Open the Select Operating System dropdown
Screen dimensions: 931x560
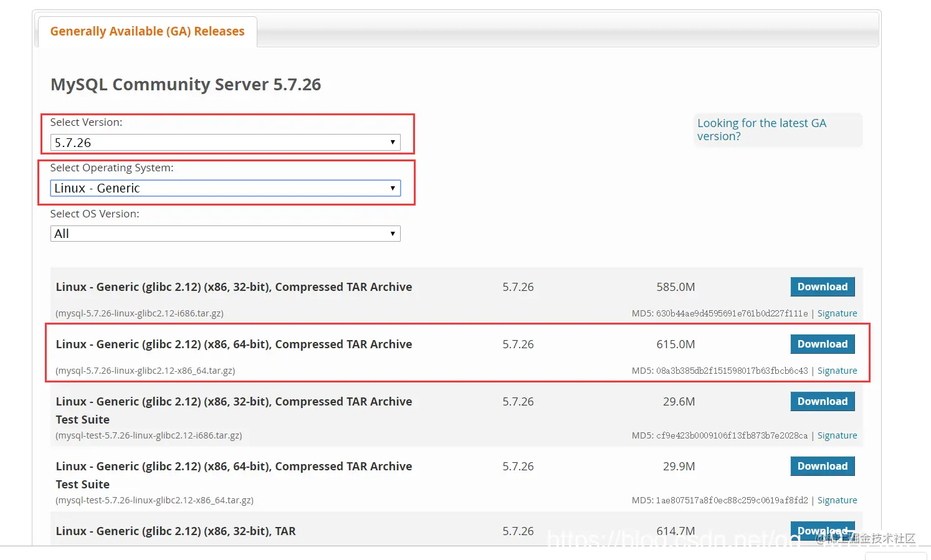[225, 188]
